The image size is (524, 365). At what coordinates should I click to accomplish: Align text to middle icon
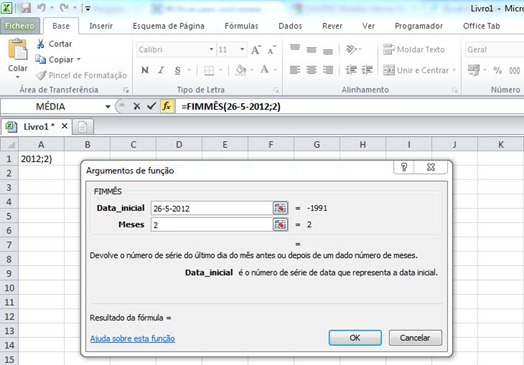(311, 50)
